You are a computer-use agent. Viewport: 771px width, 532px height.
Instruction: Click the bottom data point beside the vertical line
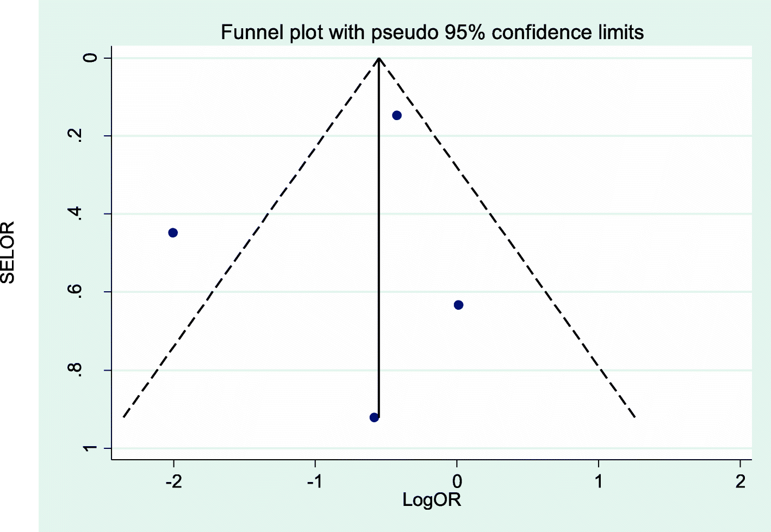(374, 417)
